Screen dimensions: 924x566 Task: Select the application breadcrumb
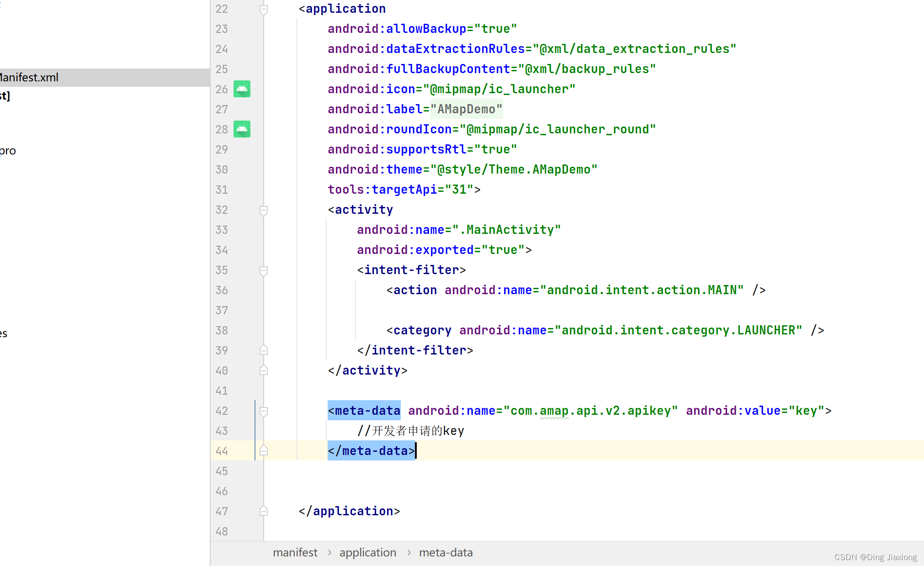(x=368, y=553)
